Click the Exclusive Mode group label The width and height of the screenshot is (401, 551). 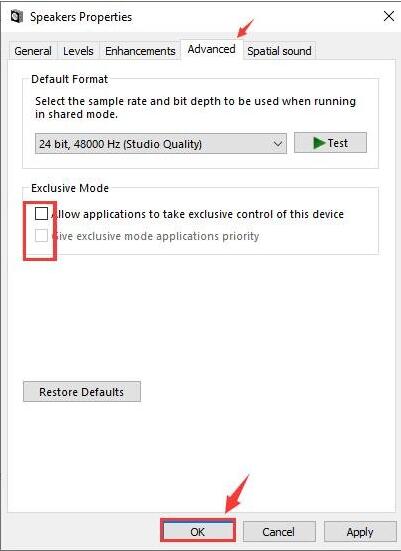70,188
